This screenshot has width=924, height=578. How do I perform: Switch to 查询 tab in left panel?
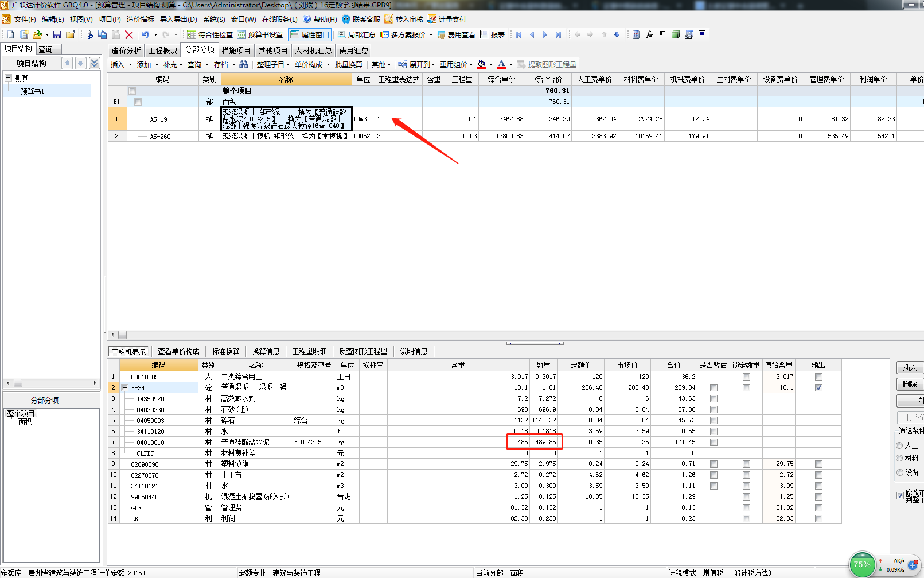[46, 49]
